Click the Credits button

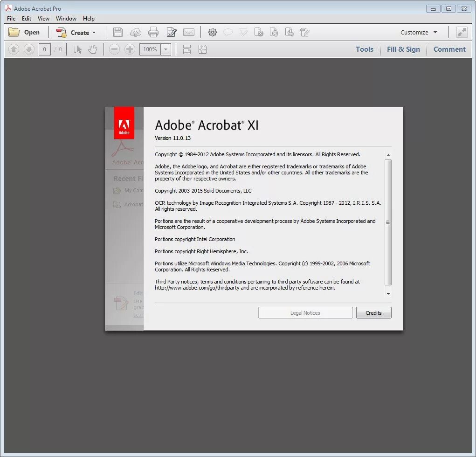374,313
